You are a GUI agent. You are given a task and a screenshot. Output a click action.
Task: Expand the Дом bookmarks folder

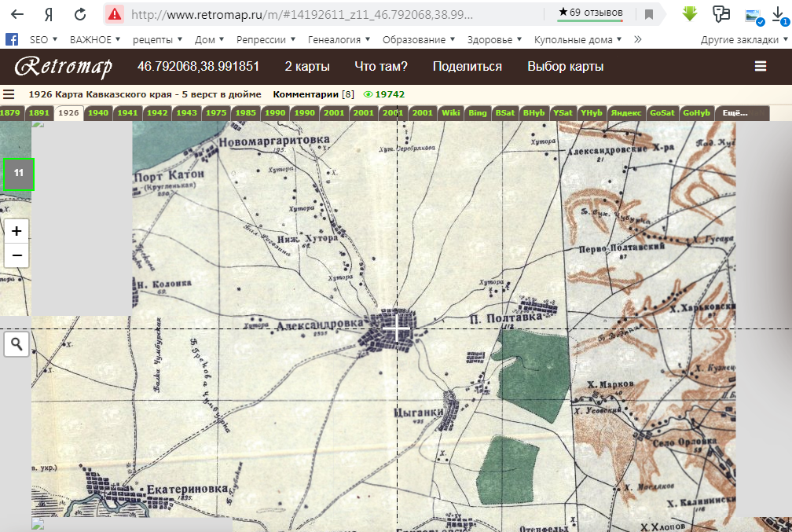click(x=209, y=39)
